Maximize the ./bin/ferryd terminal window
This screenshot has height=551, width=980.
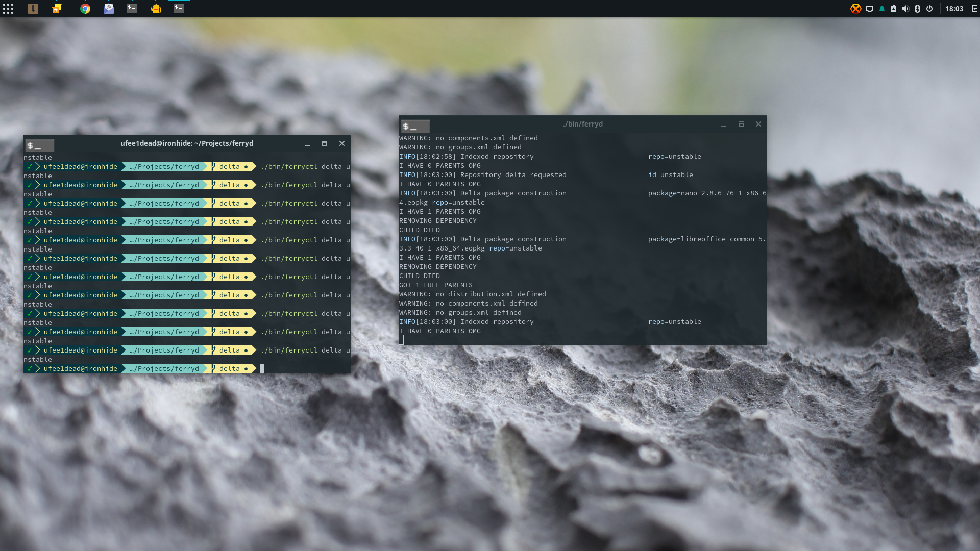coord(741,124)
